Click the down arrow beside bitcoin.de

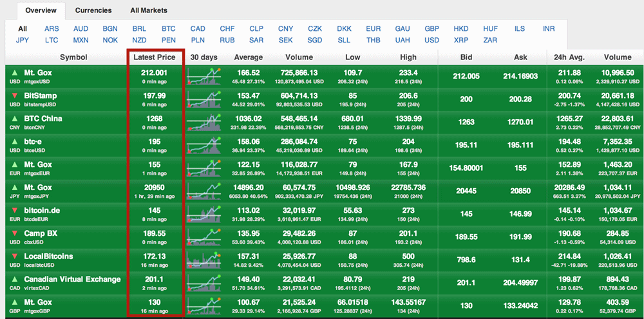point(15,211)
